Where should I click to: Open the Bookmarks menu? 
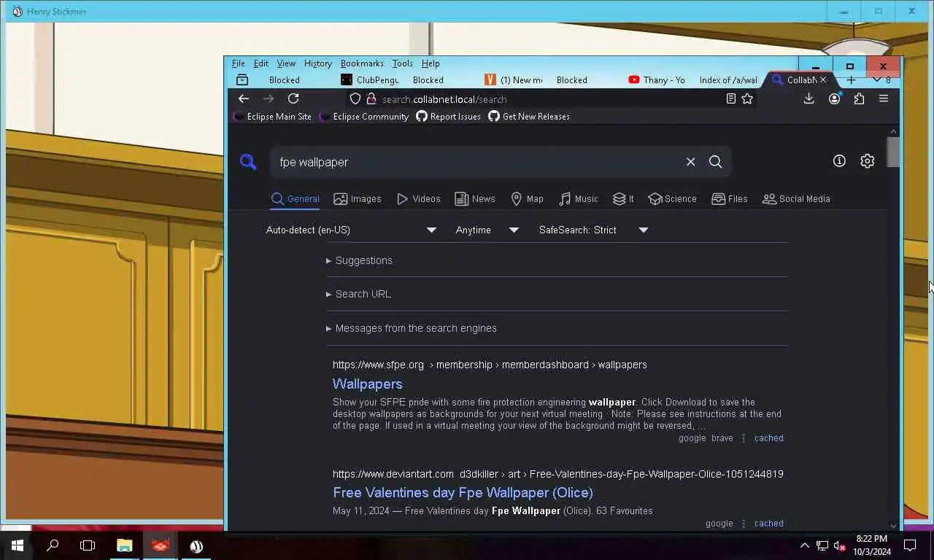click(362, 63)
